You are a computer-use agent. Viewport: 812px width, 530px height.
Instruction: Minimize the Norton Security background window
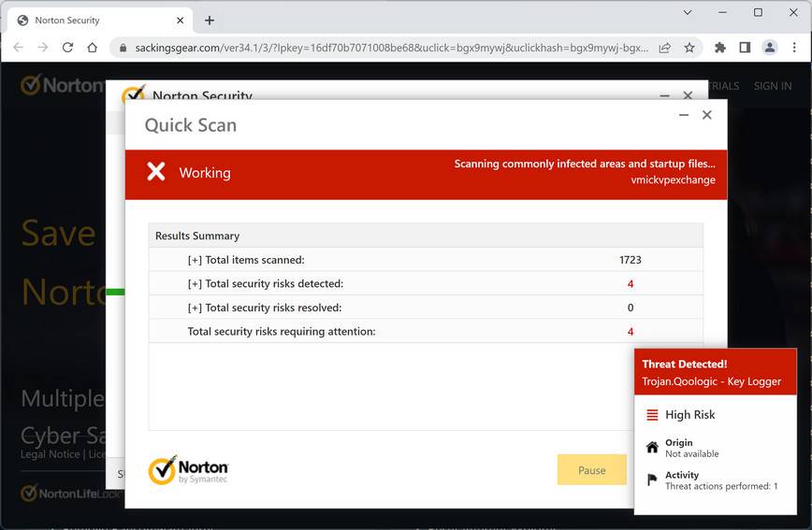pos(665,95)
